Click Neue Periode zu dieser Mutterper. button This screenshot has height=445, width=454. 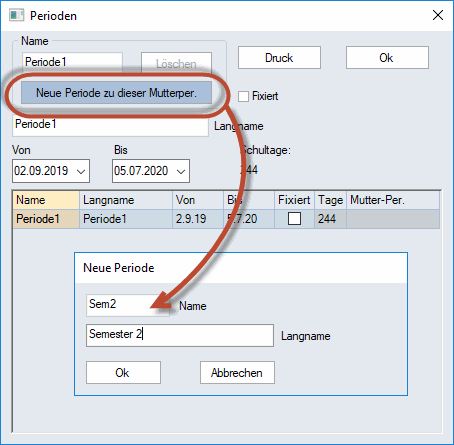point(116,93)
